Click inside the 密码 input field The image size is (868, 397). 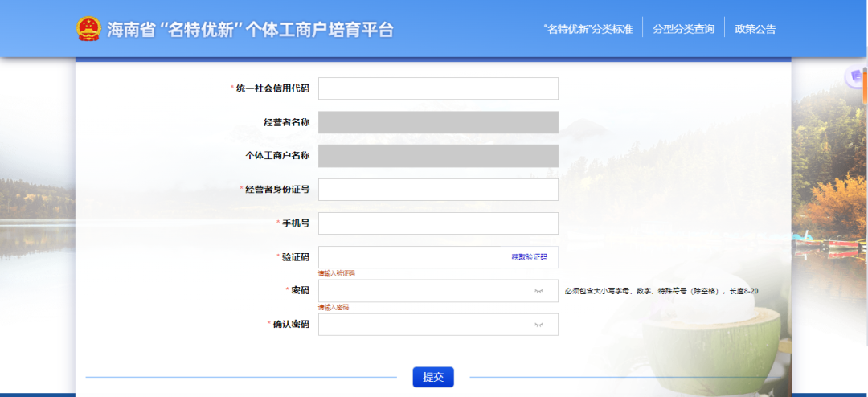[x=422, y=291]
